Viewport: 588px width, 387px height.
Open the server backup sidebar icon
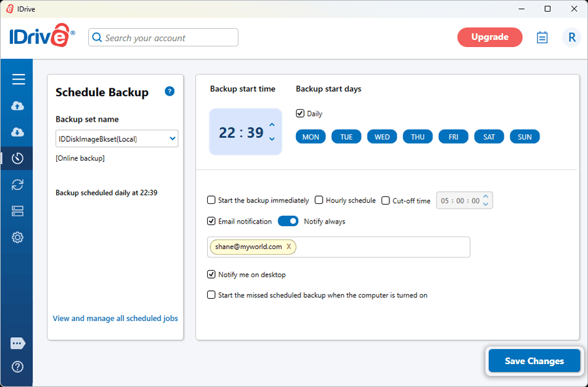click(18, 211)
